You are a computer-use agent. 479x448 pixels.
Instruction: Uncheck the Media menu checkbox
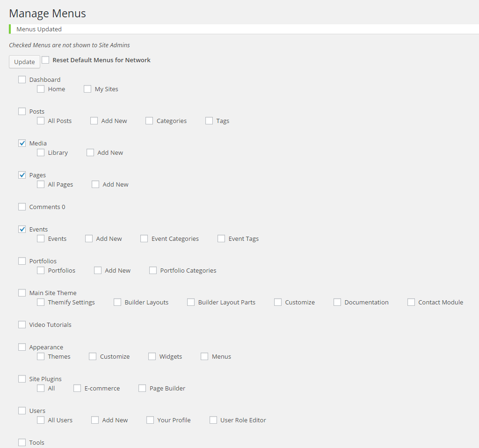click(22, 143)
